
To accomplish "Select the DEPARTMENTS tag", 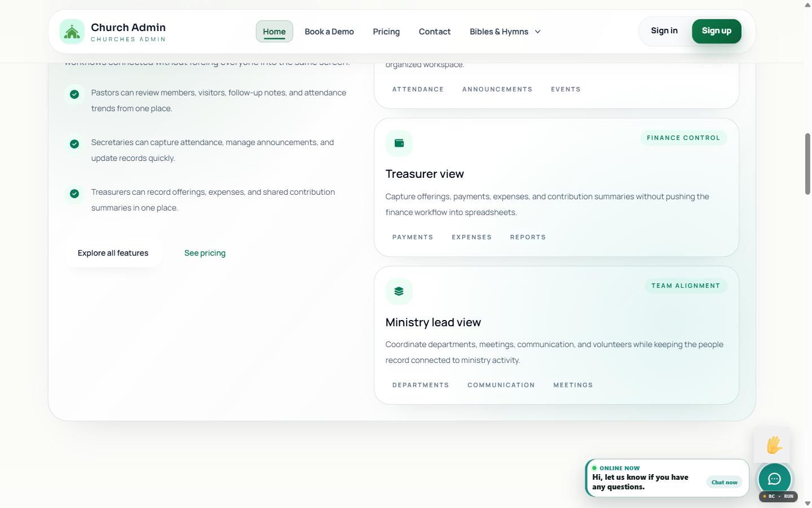I will click(x=421, y=385).
